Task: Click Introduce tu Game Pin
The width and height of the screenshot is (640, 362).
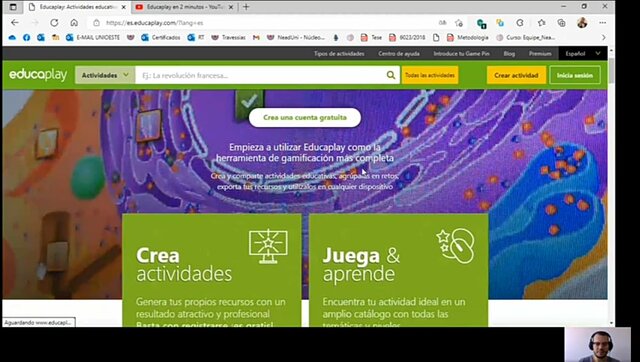Action: tap(461, 53)
